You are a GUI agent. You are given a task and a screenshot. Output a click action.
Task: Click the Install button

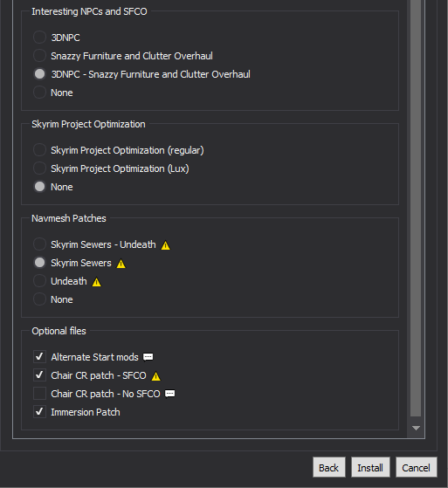pyautogui.click(x=370, y=467)
